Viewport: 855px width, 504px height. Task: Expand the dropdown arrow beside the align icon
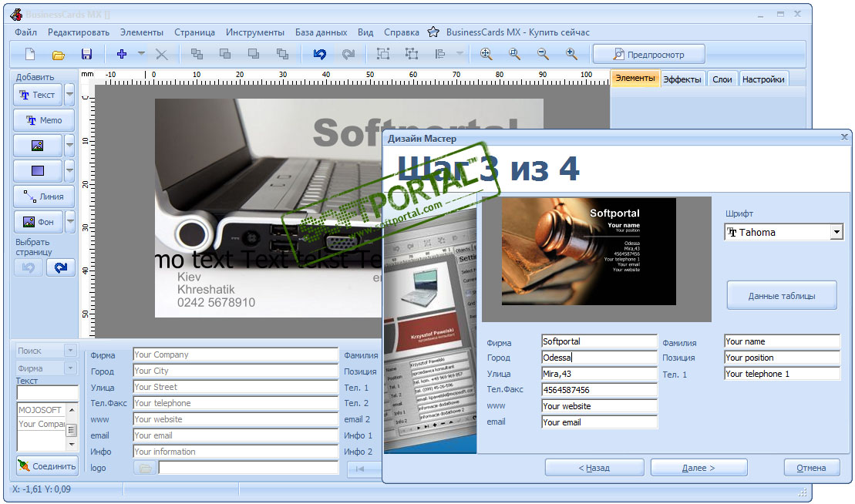[459, 53]
